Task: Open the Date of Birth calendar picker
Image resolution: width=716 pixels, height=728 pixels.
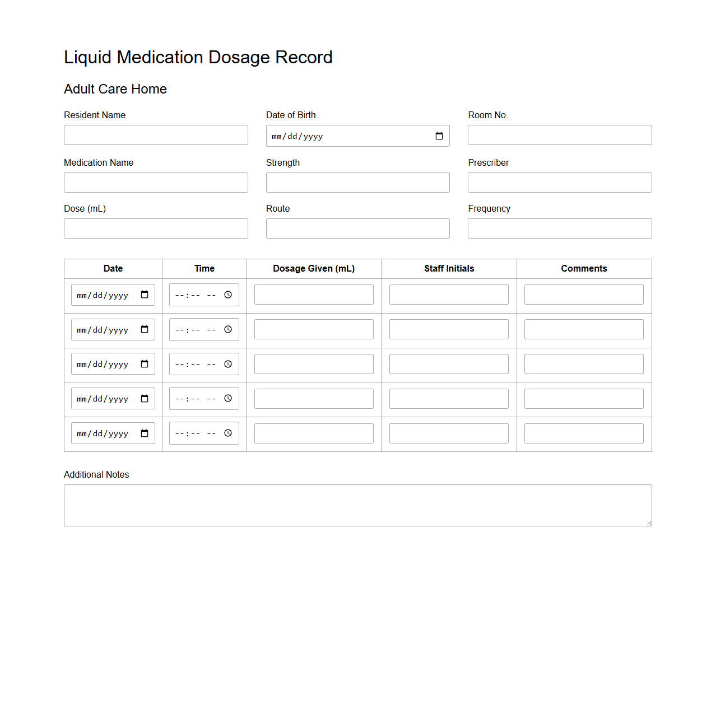Action: point(439,136)
